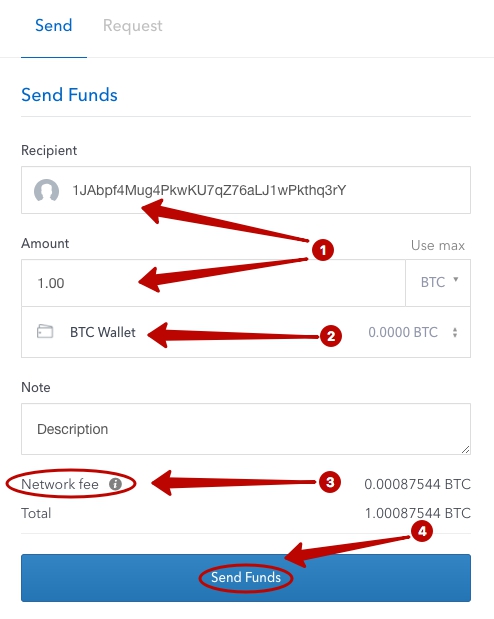Grab the Note field resize handle
Image resolution: width=494 pixels, height=619 pixels.
coord(466,450)
